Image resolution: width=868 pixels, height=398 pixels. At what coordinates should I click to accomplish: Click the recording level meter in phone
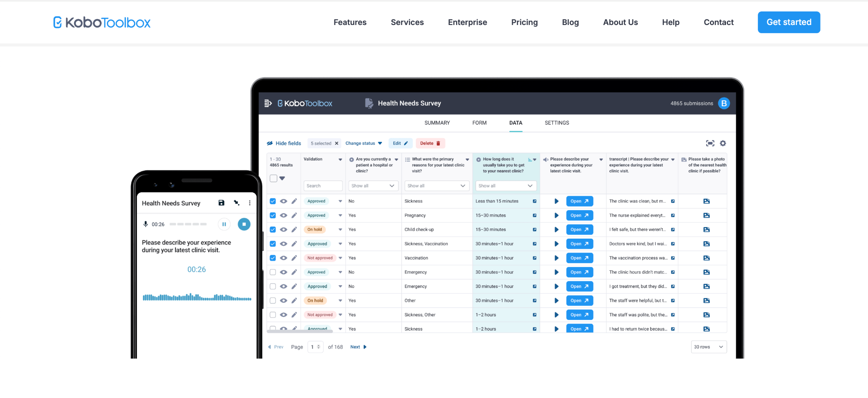(188, 224)
